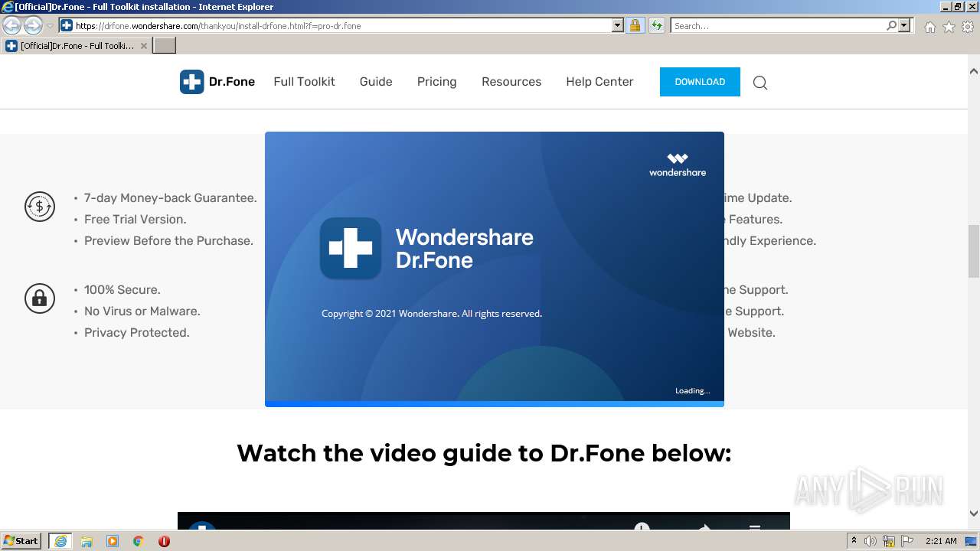Click '100% Secure.' text
The width and height of the screenshot is (980, 551).
tap(122, 290)
